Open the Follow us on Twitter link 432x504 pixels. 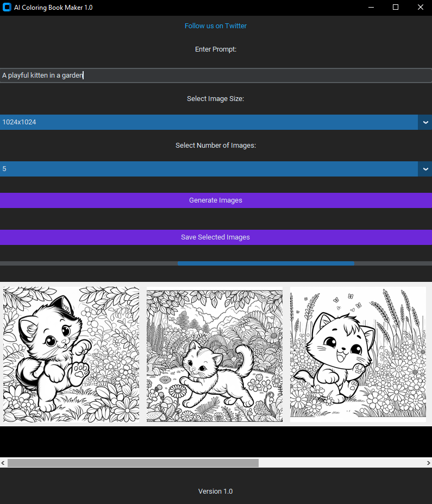click(x=216, y=26)
